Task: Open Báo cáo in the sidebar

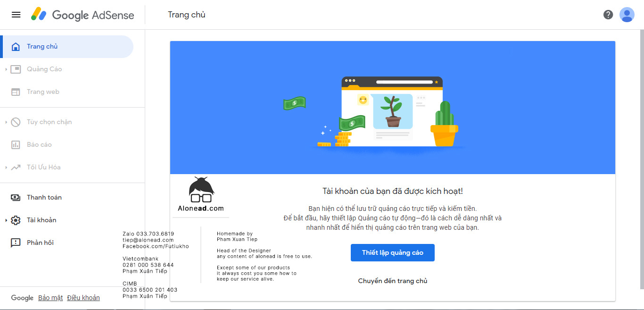Action: pos(67,145)
